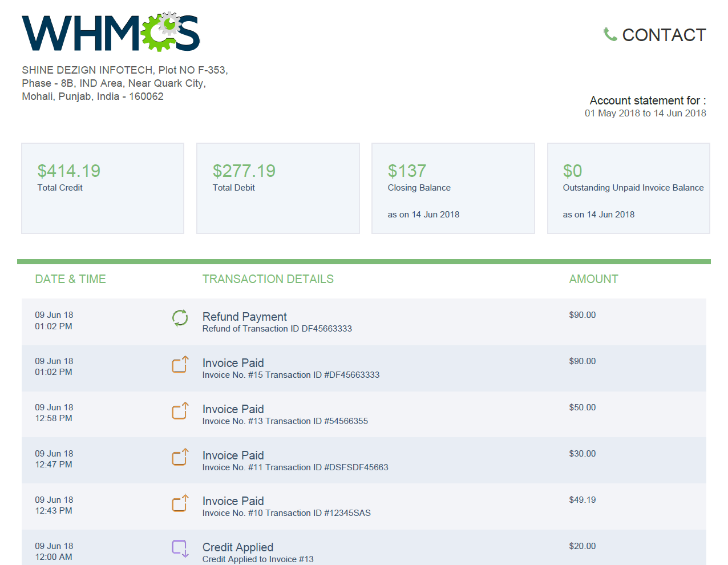
Task: Click the green phone icon near CONTACT
Action: click(x=609, y=34)
